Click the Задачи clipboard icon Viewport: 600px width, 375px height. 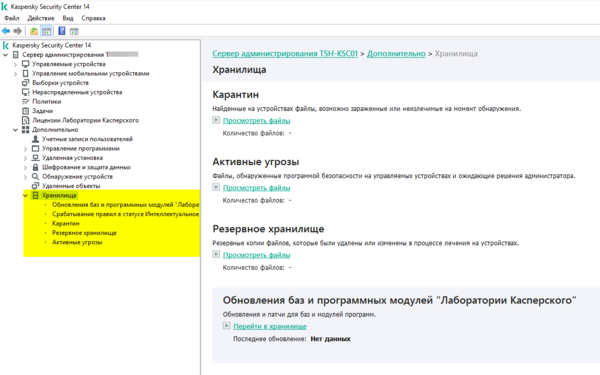pos(26,111)
